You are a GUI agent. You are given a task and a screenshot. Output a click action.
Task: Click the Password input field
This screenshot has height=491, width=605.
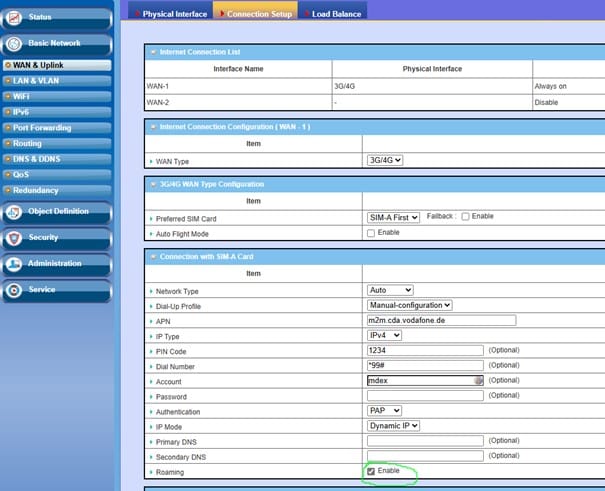pyautogui.click(x=425, y=395)
